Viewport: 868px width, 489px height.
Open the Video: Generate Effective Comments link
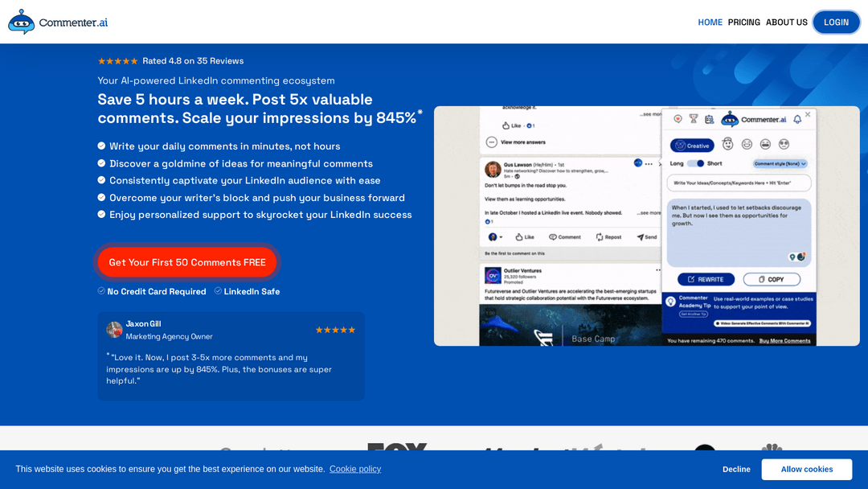tap(762, 323)
